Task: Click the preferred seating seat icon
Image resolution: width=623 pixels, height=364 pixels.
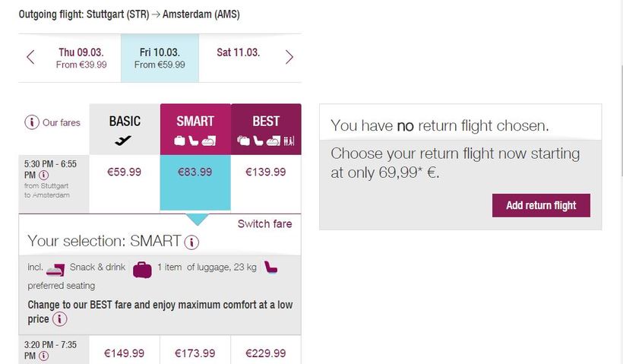Action: click(271, 267)
